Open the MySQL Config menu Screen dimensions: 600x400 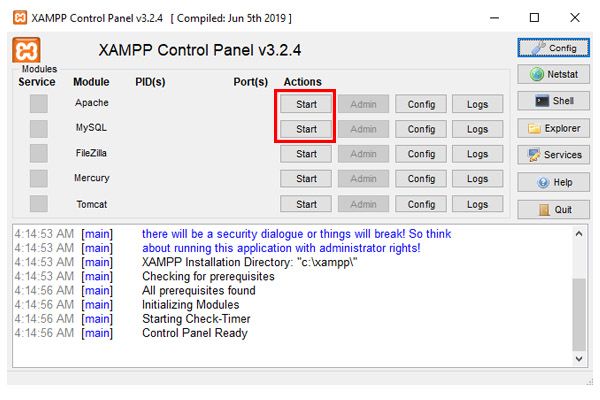coord(421,129)
